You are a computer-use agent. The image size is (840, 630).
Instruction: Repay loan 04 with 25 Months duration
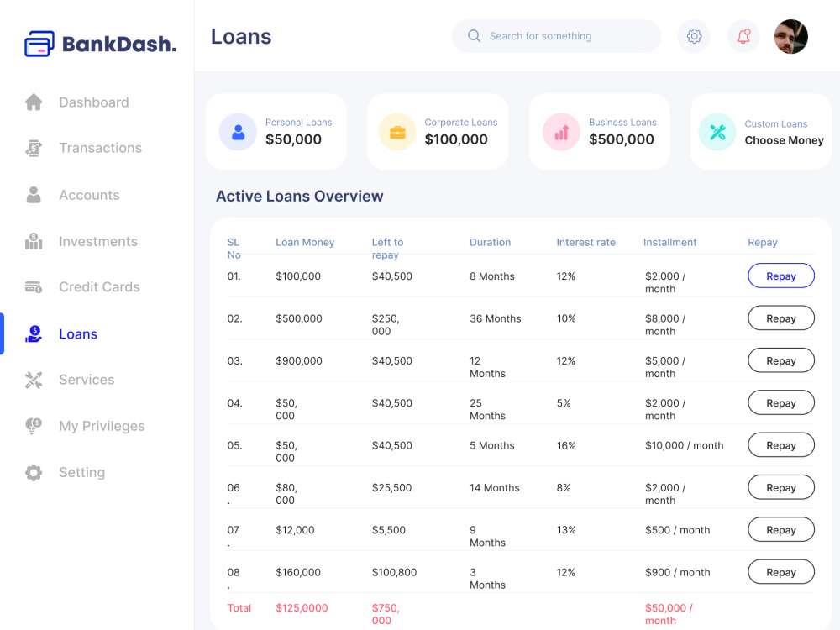(781, 403)
